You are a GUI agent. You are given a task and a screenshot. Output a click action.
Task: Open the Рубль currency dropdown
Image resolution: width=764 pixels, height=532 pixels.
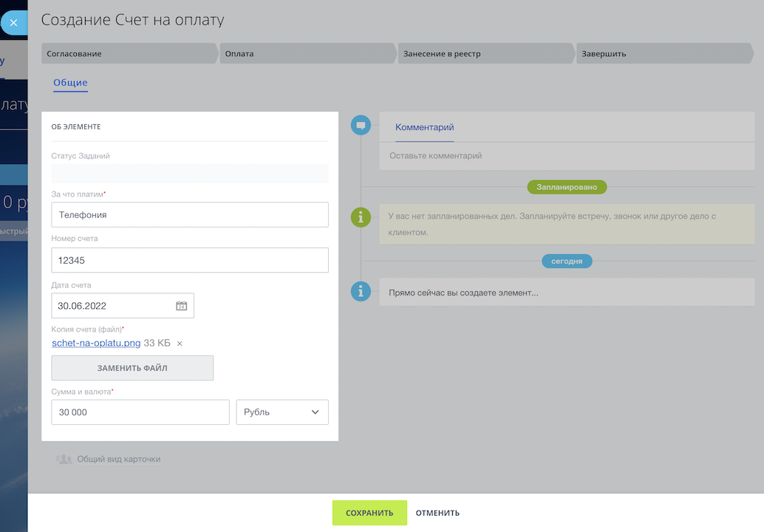click(282, 412)
